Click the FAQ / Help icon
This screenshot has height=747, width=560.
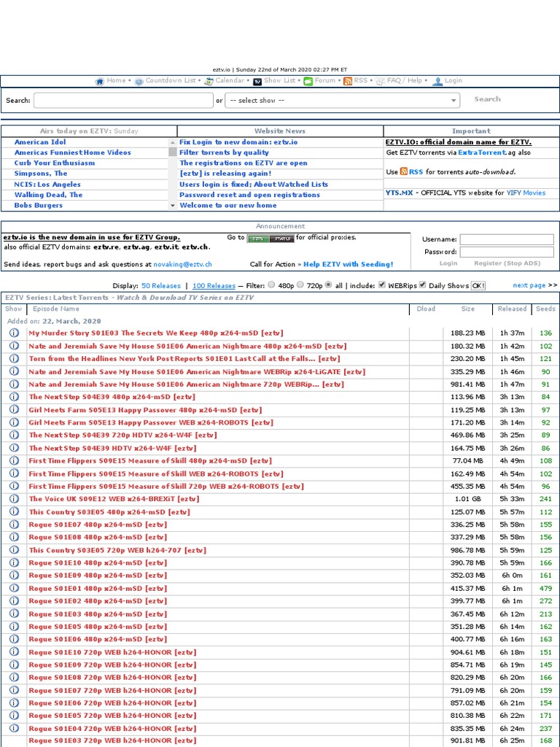(x=380, y=82)
